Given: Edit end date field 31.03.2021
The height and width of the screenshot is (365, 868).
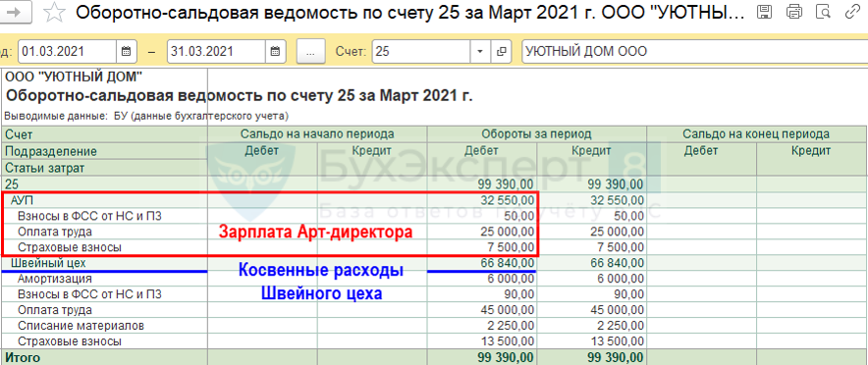Looking at the screenshot, I should 216,52.
